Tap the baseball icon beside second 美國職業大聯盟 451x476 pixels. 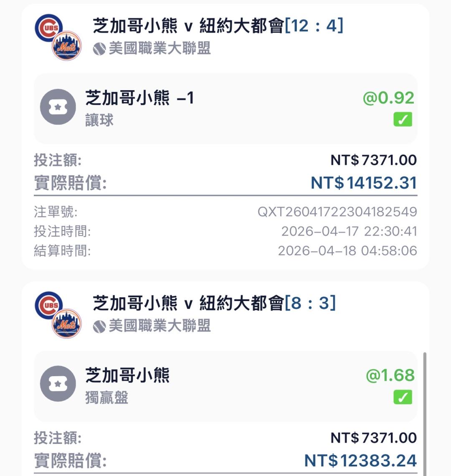(x=99, y=327)
